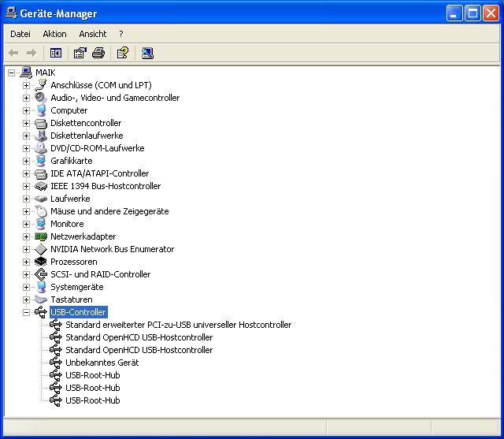
Task: Expand Audio-, Video- und Gamecontroller node
Action: coord(26,98)
